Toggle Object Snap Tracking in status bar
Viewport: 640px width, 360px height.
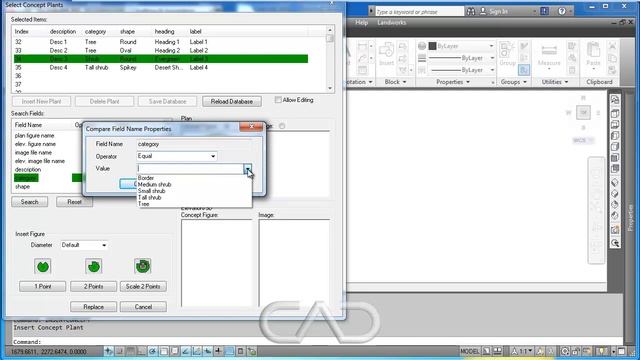pyautogui.click(x=186, y=351)
